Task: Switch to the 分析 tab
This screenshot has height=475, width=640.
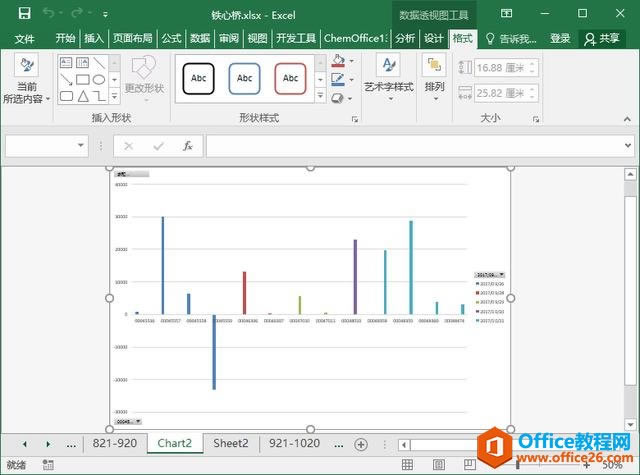Action: pos(405,39)
